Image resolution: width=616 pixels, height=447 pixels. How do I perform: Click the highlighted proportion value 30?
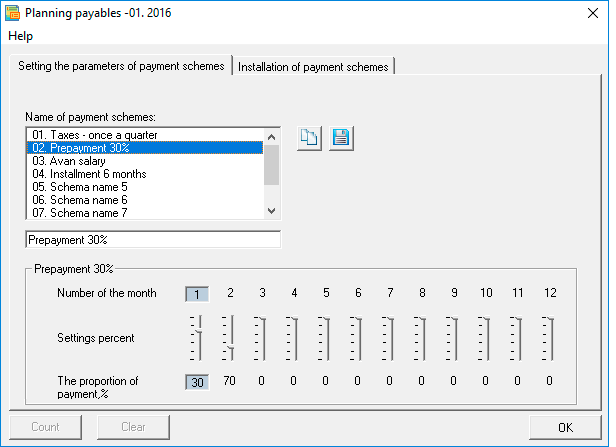click(x=197, y=382)
